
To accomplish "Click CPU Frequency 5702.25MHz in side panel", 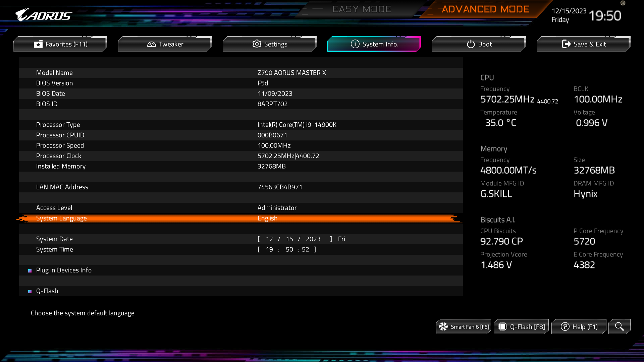I will [507, 99].
